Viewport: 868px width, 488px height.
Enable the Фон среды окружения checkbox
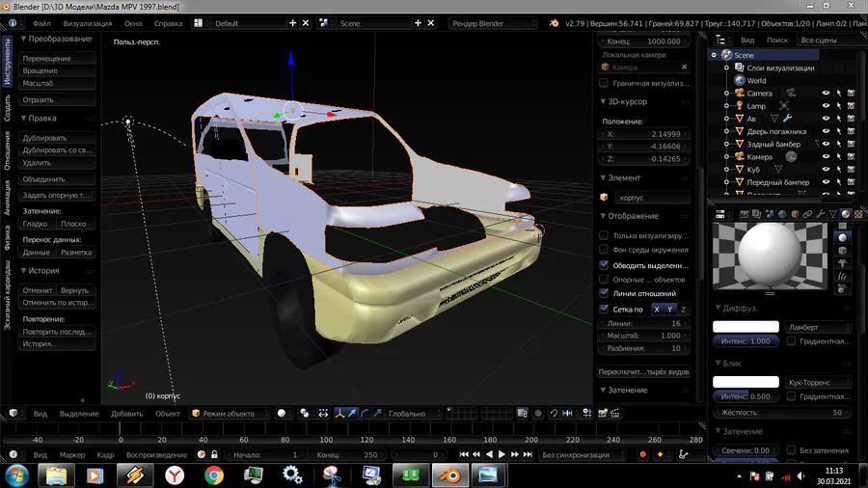tap(604, 250)
